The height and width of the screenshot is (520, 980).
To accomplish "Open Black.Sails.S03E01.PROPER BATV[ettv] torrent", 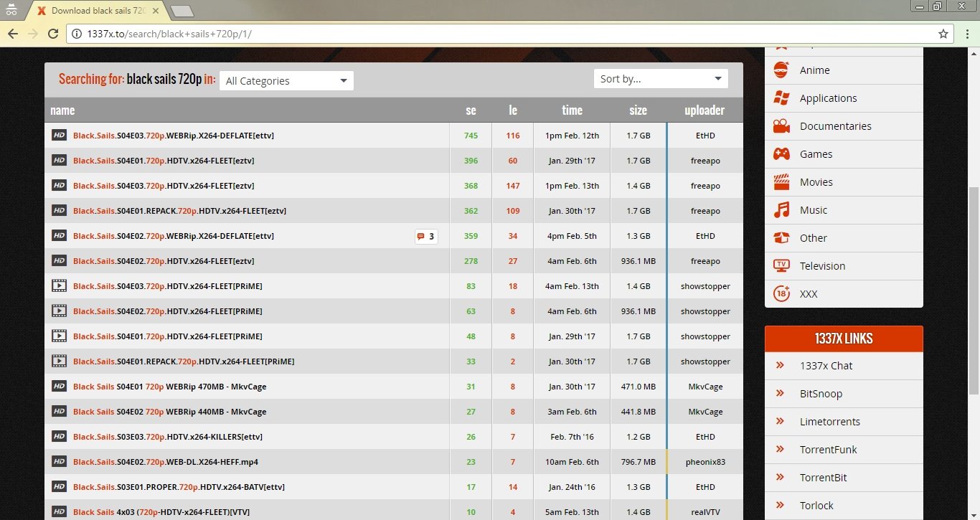I will [x=179, y=487].
